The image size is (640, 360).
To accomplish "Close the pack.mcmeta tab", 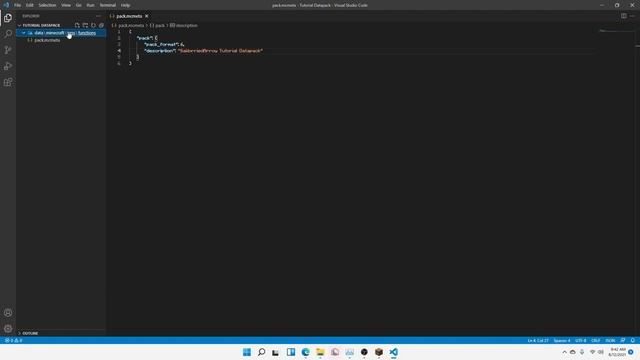I will coord(147,16).
